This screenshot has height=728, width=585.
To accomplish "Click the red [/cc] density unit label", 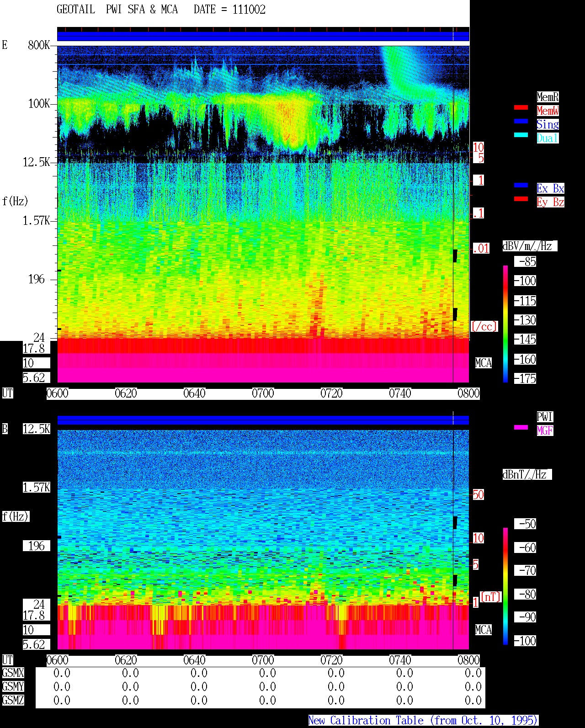I will [x=484, y=326].
